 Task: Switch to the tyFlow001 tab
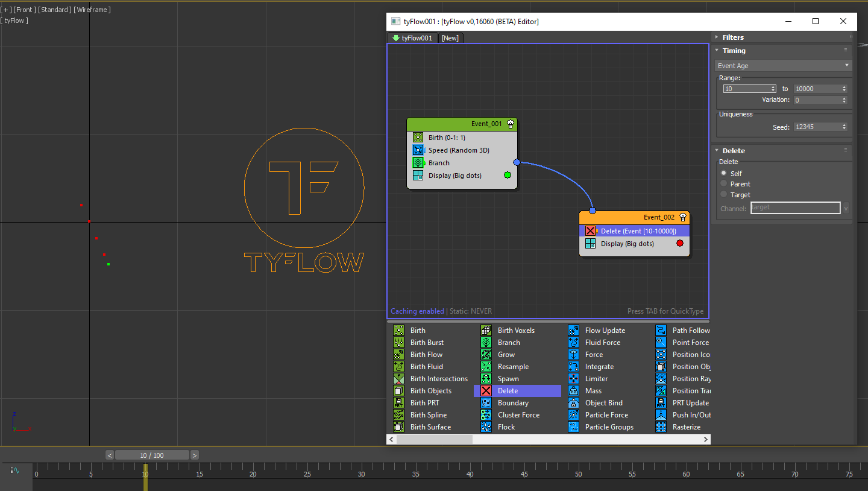pos(412,38)
